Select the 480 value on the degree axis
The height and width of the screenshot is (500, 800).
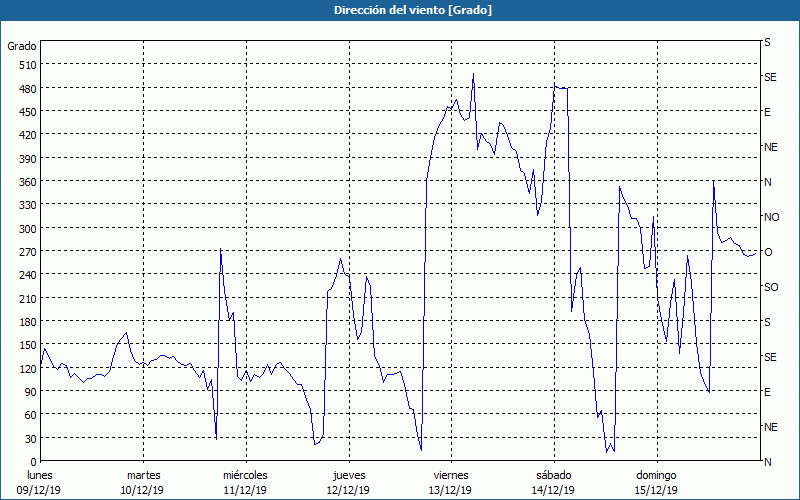pos(28,89)
